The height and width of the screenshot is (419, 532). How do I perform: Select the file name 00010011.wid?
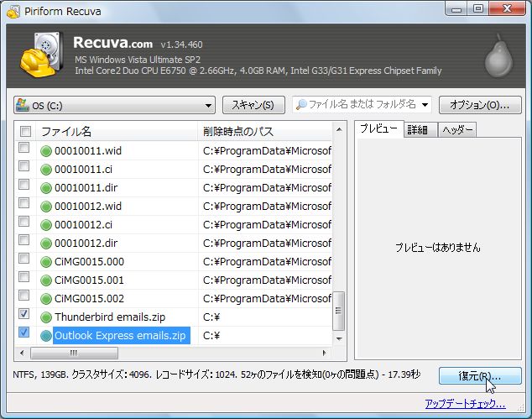88,151
